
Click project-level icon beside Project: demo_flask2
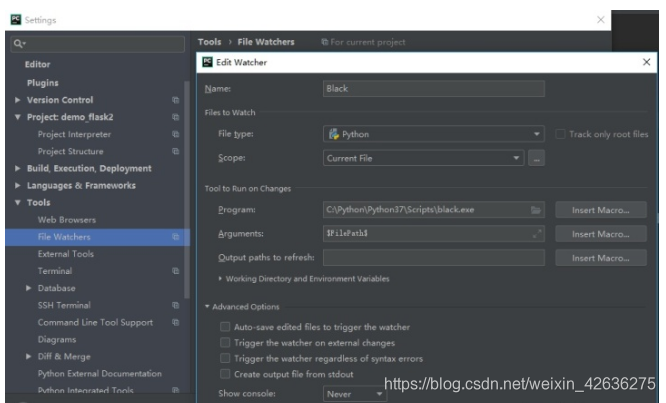175,117
